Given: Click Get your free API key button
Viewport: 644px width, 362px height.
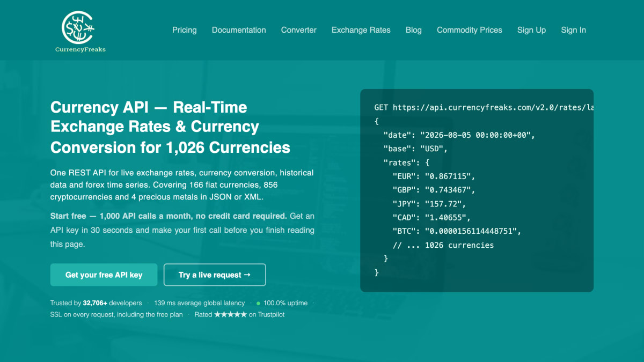Looking at the screenshot, I should (x=104, y=275).
